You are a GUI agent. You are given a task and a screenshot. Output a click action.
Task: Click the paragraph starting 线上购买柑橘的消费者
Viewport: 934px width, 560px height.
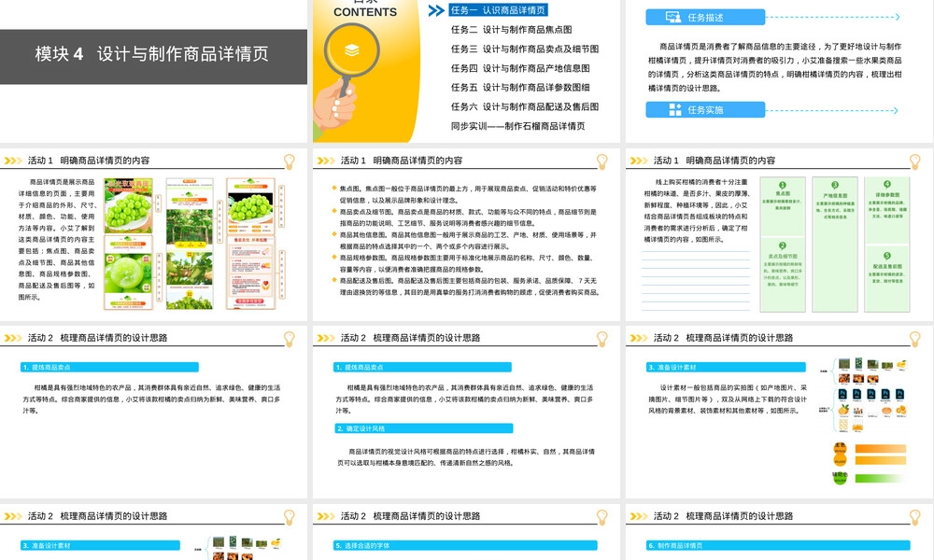696,211
